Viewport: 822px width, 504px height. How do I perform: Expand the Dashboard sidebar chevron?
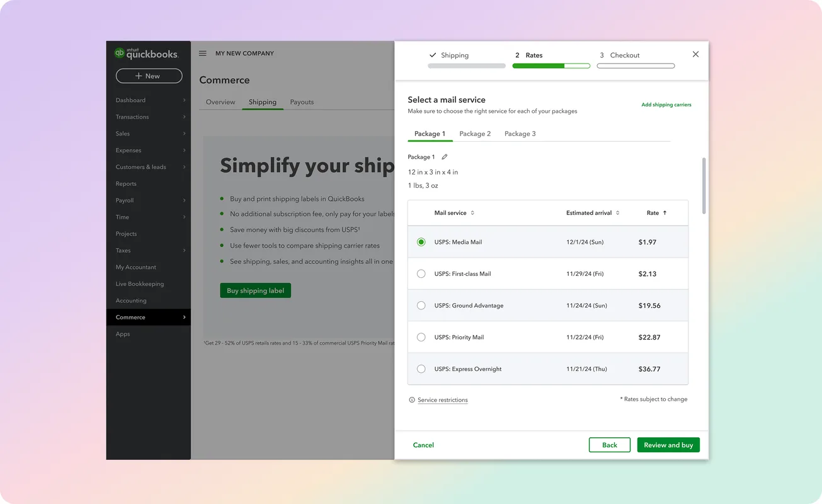184,100
